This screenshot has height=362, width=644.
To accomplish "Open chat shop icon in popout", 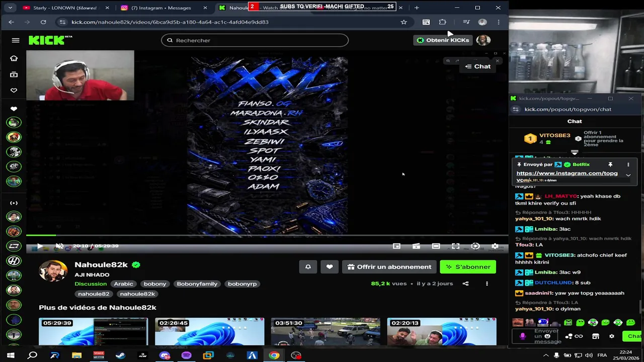I will (596, 336).
